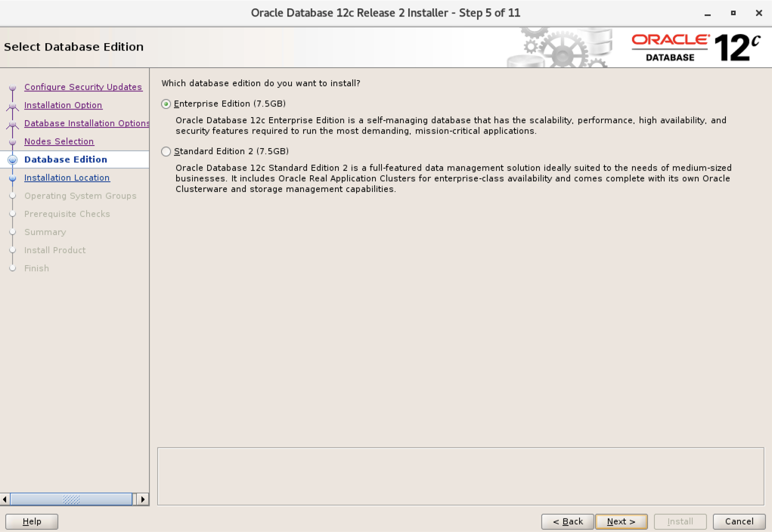Open Configure Security Updates step
The height and width of the screenshot is (532, 772).
83,87
